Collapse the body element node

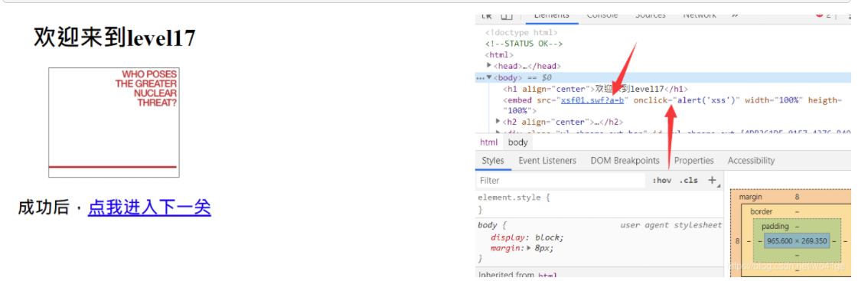tap(489, 77)
